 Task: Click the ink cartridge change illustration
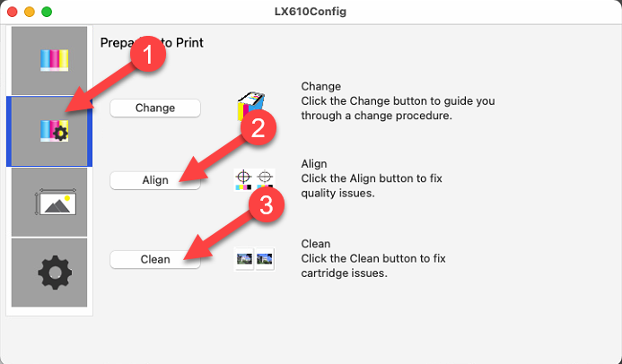(250, 106)
